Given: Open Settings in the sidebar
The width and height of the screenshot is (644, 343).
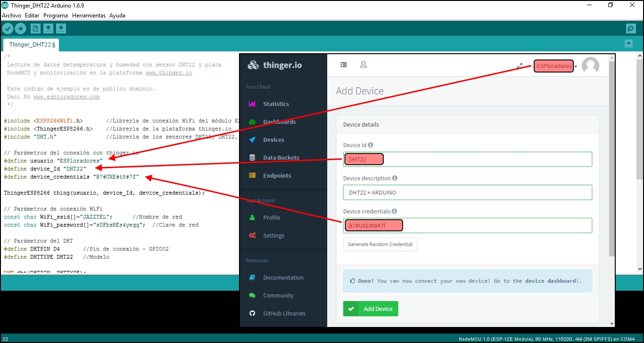Looking at the screenshot, I should [273, 236].
